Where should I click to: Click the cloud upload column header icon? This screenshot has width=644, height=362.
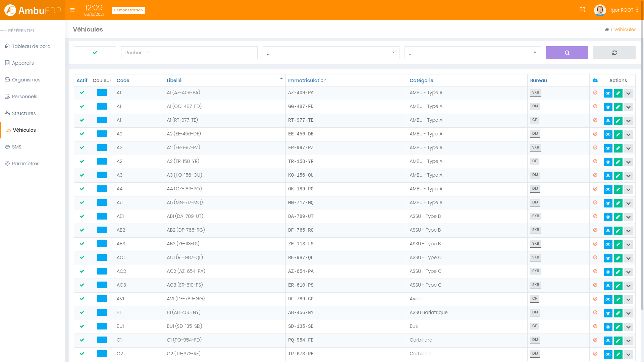(595, 80)
